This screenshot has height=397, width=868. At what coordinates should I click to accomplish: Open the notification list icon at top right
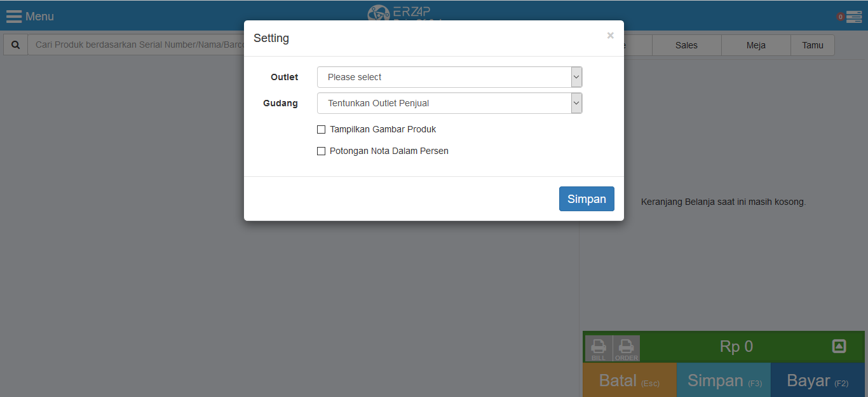coord(854,17)
